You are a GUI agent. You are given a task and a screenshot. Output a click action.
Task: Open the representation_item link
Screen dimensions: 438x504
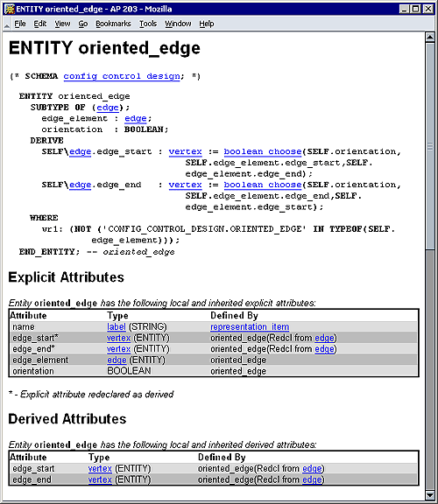click(x=250, y=327)
